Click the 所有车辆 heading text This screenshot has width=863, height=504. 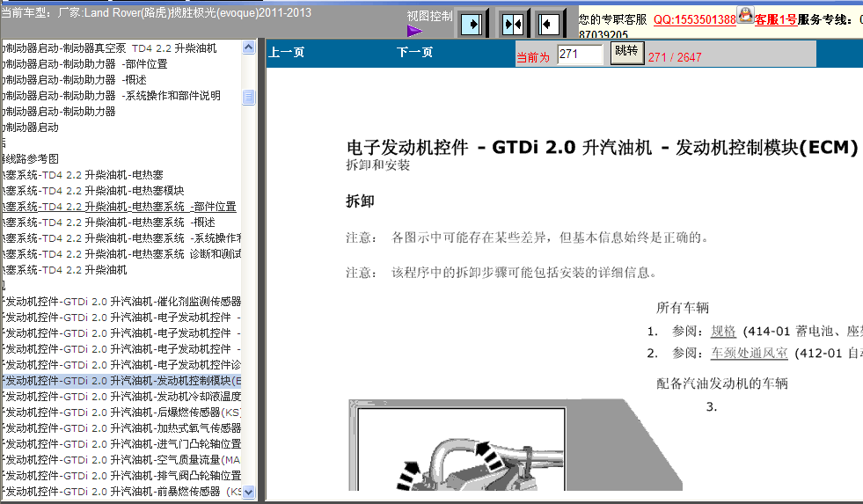[683, 308]
